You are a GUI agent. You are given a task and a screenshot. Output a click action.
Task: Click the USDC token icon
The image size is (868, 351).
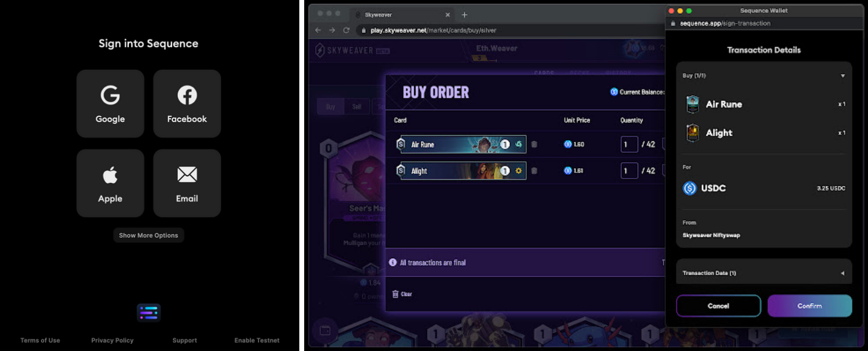pyautogui.click(x=690, y=188)
